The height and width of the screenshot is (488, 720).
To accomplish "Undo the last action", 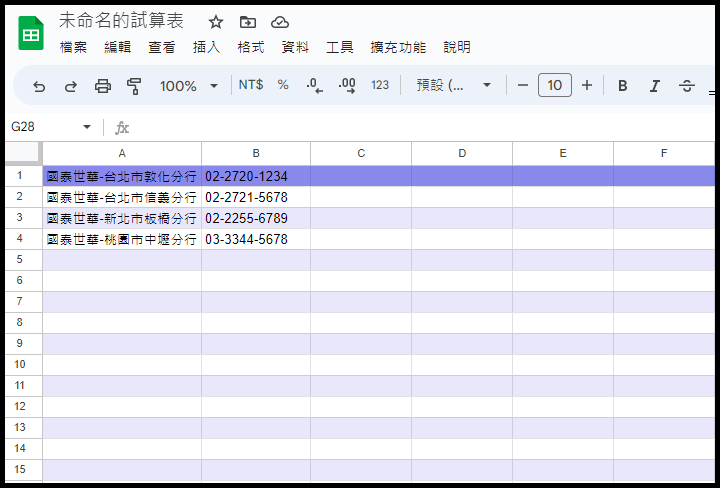I will click(x=39, y=86).
